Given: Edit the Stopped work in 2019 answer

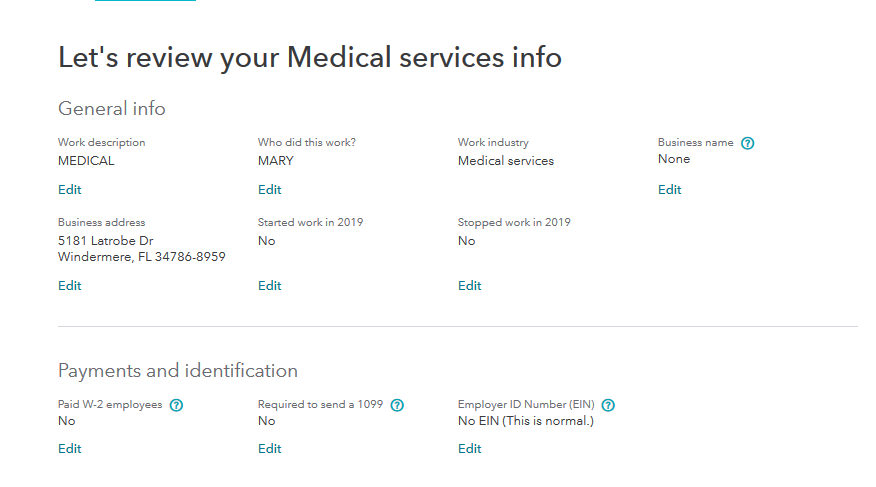Looking at the screenshot, I should coord(470,286).
